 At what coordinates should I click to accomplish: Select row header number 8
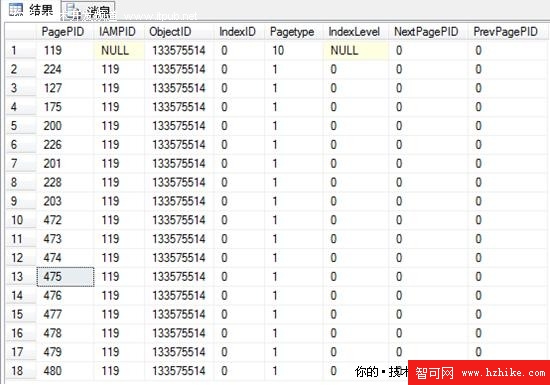tap(21, 182)
